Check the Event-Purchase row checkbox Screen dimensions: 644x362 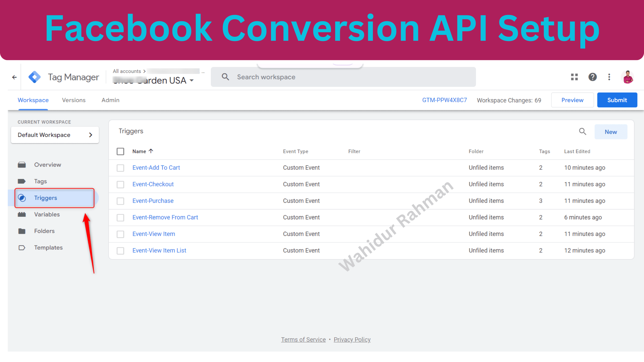[120, 201]
